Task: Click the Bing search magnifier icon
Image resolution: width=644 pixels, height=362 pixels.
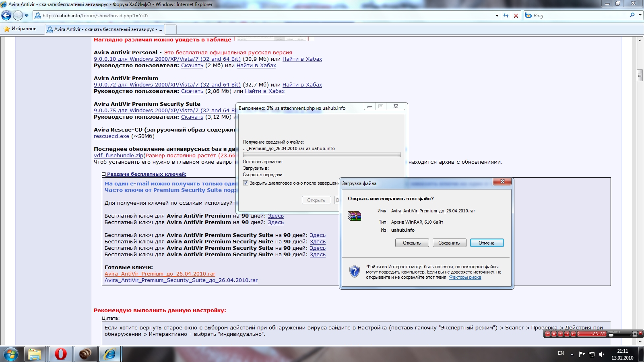Action: (632, 15)
